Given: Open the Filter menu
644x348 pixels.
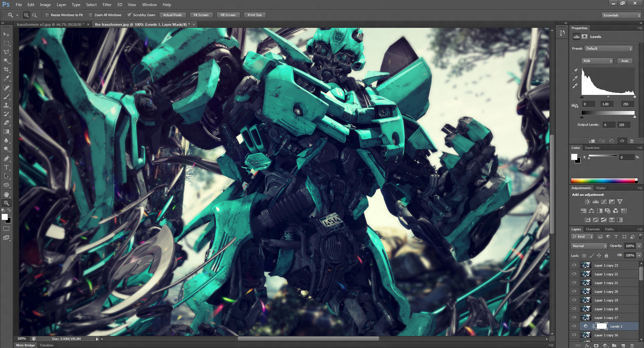Looking at the screenshot, I should tap(107, 5).
